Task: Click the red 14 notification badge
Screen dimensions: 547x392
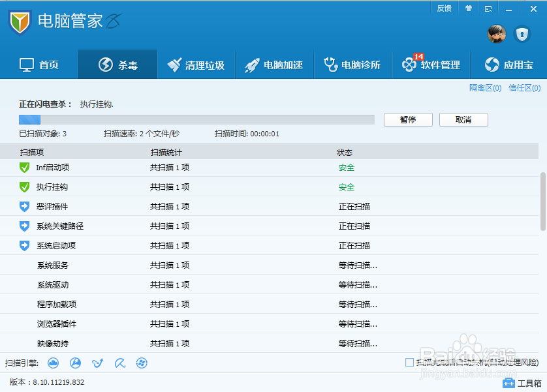Action: click(x=418, y=57)
